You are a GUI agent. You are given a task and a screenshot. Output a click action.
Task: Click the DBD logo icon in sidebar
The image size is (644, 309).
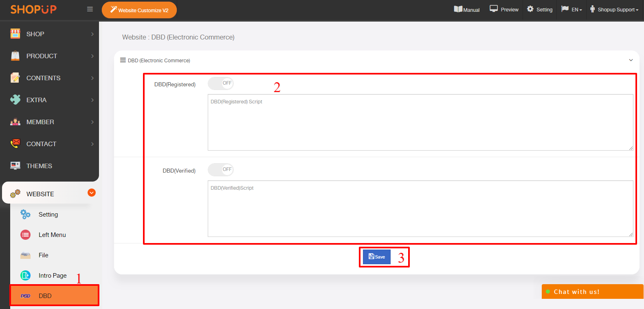pos(25,296)
